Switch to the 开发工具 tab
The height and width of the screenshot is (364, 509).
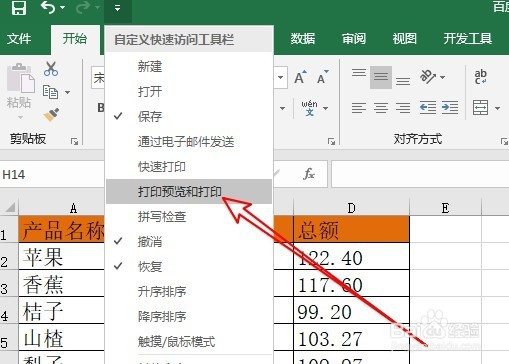[468, 39]
